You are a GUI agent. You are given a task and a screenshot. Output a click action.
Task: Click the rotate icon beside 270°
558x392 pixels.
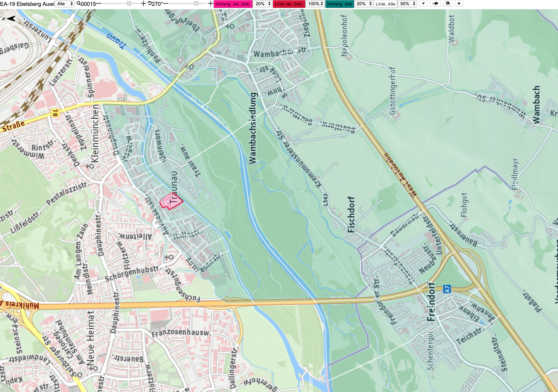[x=150, y=4]
